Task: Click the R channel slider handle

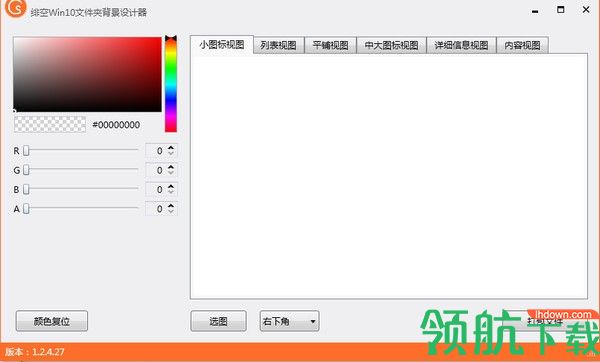Action: pos(26,151)
